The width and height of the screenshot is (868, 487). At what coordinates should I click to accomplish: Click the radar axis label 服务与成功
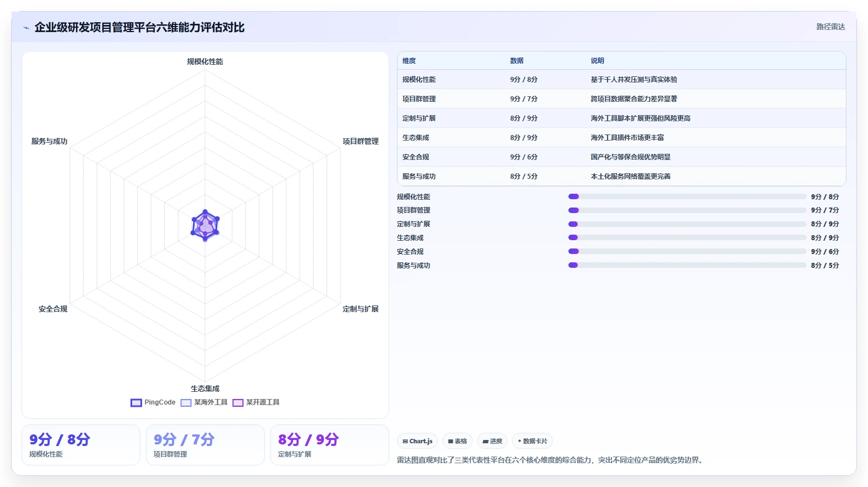pos(49,141)
